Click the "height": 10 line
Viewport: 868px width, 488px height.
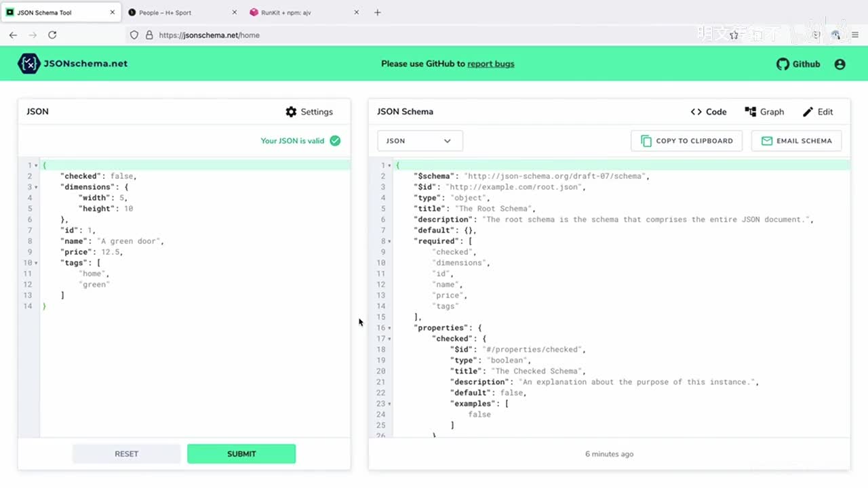pyautogui.click(x=105, y=209)
